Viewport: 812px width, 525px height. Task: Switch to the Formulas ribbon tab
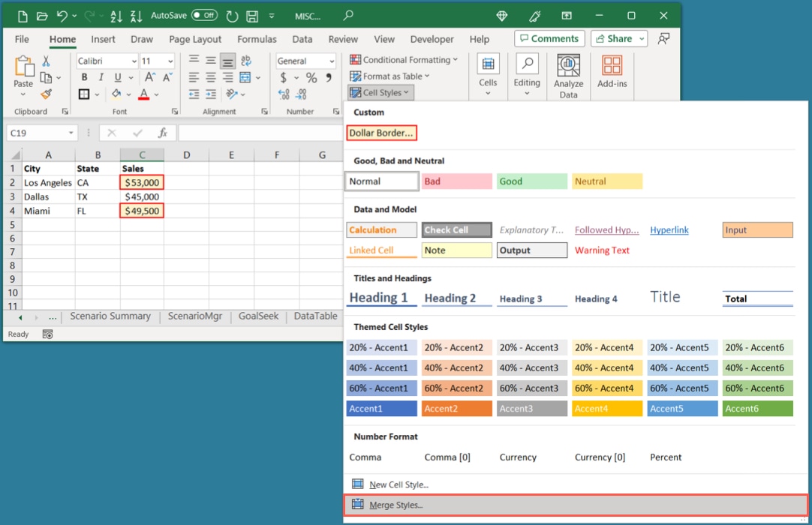click(x=257, y=39)
